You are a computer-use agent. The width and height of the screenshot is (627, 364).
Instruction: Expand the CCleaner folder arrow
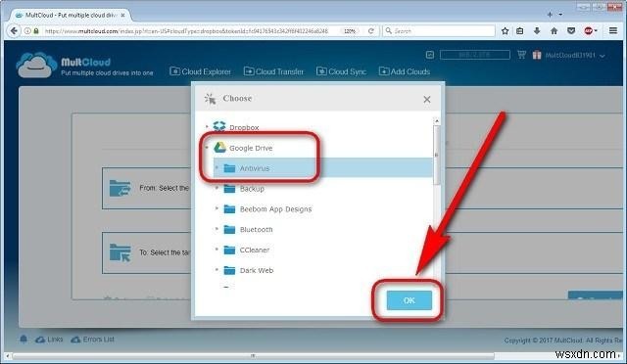[217, 250]
